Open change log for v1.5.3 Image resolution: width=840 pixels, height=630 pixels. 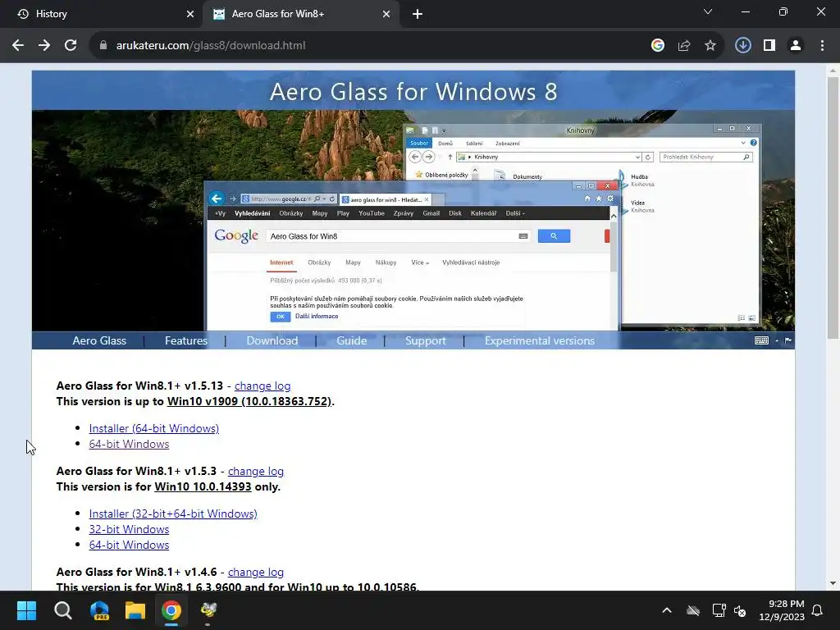tap(256, 471)
